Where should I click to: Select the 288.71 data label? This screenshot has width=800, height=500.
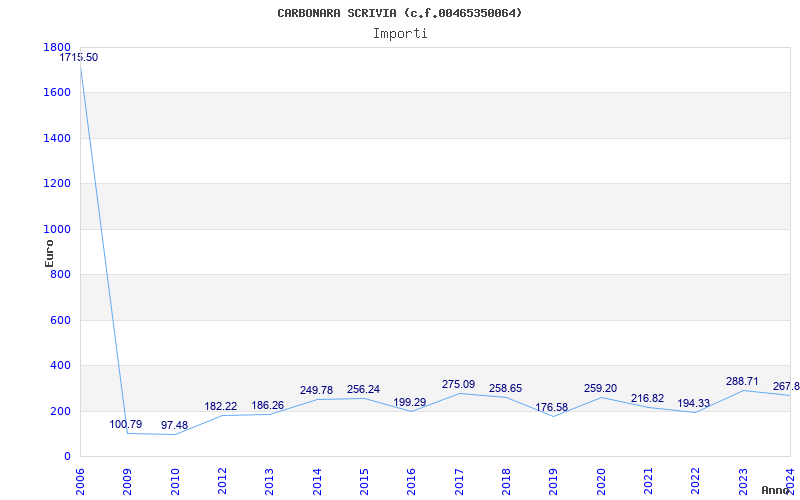(742, 382)
